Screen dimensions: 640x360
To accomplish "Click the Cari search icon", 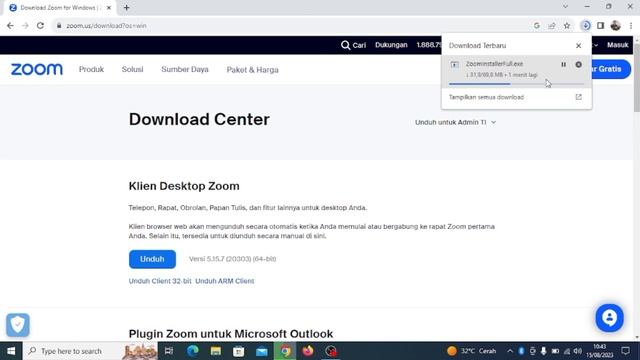I will click(x=345, y=45).
